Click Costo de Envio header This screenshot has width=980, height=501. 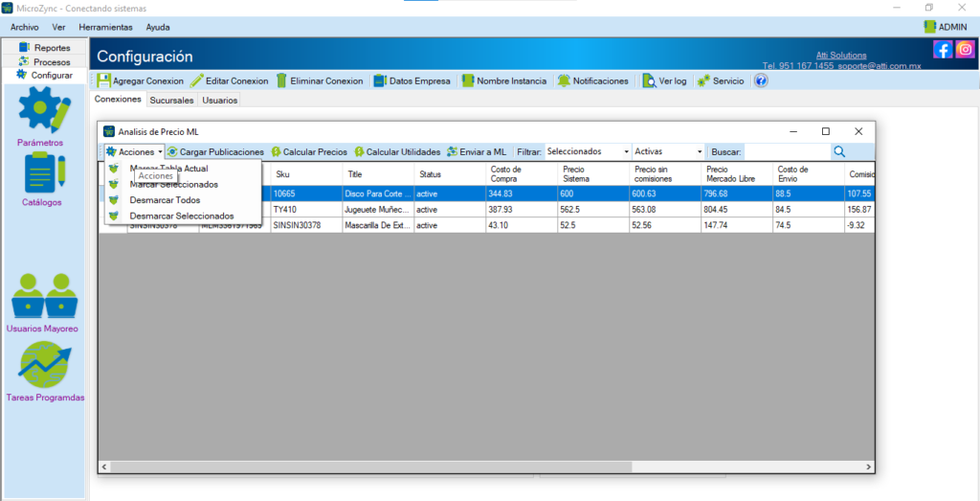pyautogui.click(x=809, y=174)
